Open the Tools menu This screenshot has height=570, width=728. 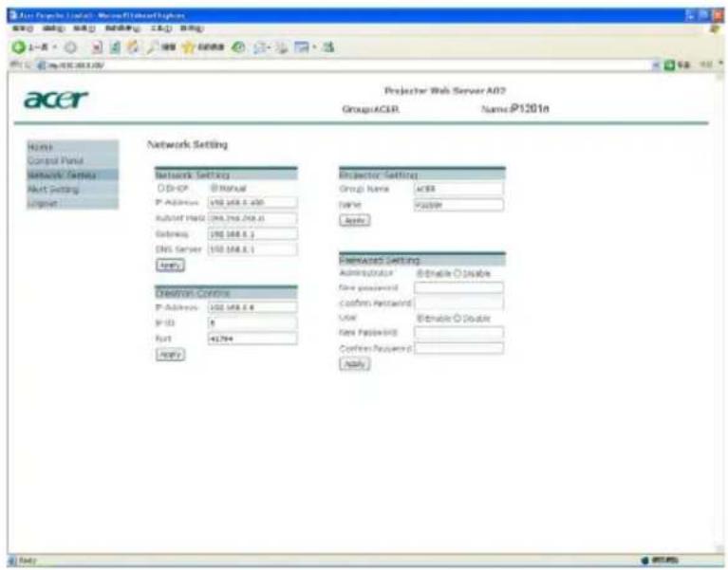click(x=161, y=28)
